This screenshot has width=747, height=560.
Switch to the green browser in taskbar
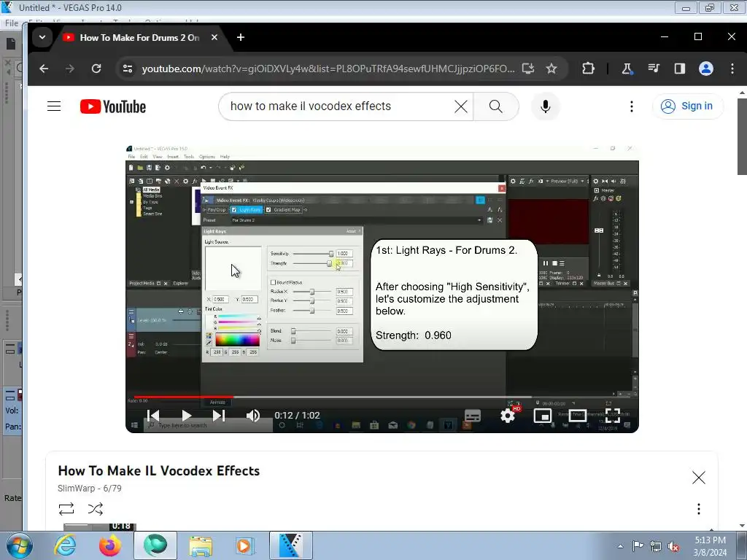pyautogui.click(x=155, y=545)
